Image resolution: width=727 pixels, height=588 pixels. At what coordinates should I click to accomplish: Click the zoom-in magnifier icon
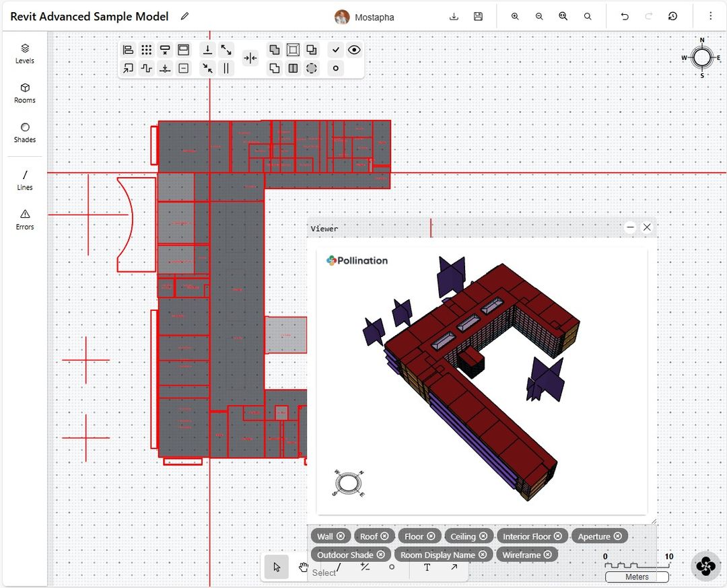[x=515, y=15]
